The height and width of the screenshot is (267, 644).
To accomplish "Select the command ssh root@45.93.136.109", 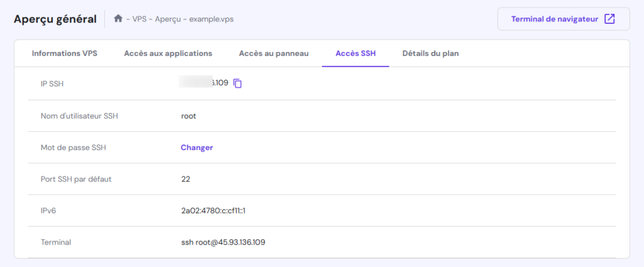I will [x=223, y=242].
